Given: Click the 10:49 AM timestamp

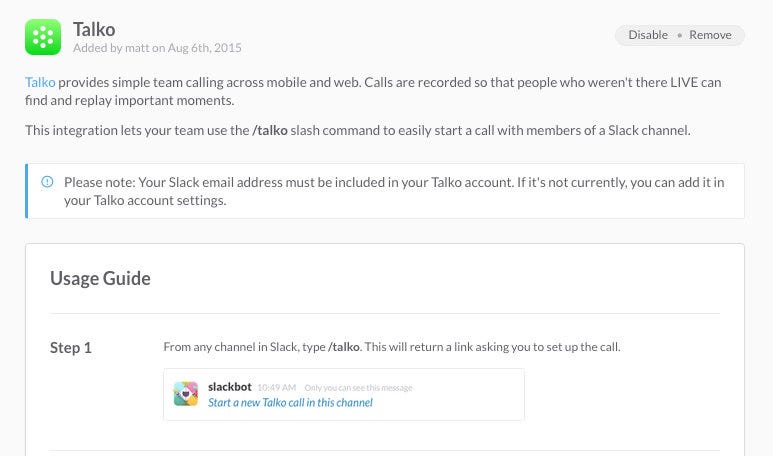Looking at the screenshot, I should (277, 388).
